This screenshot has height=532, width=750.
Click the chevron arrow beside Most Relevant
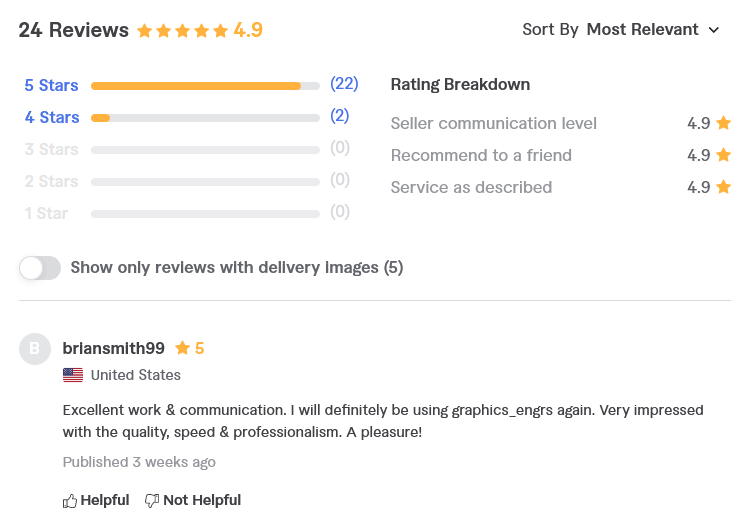tap(714, 30)
